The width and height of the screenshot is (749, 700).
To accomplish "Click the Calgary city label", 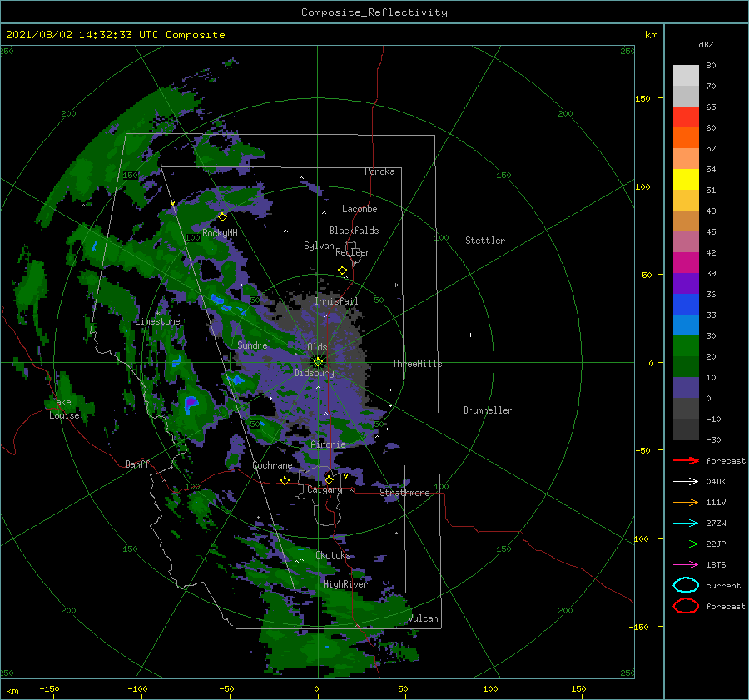I will click(x=325, y=489).
